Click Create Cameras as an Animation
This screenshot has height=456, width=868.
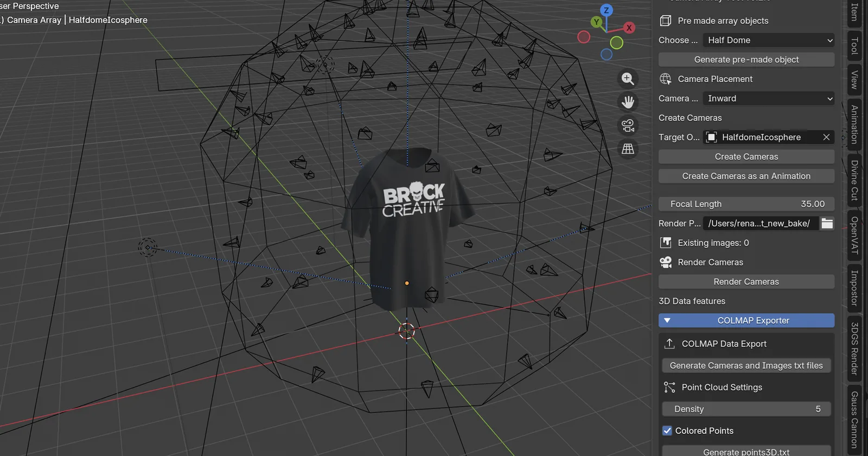click(746, 176)
